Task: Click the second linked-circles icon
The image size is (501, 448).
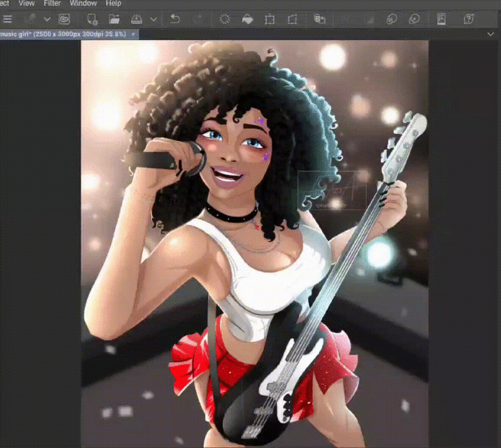Action: point(414,19)
